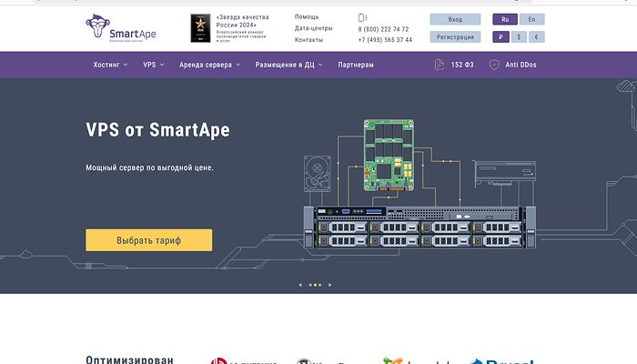
Task: Click the 152 ФЗ document icon
Action: click(440, 65)
